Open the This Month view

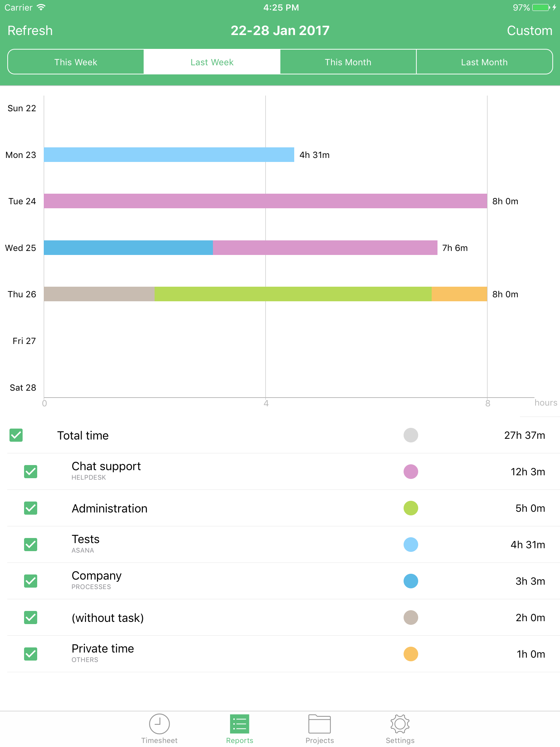tap(348, 62)
